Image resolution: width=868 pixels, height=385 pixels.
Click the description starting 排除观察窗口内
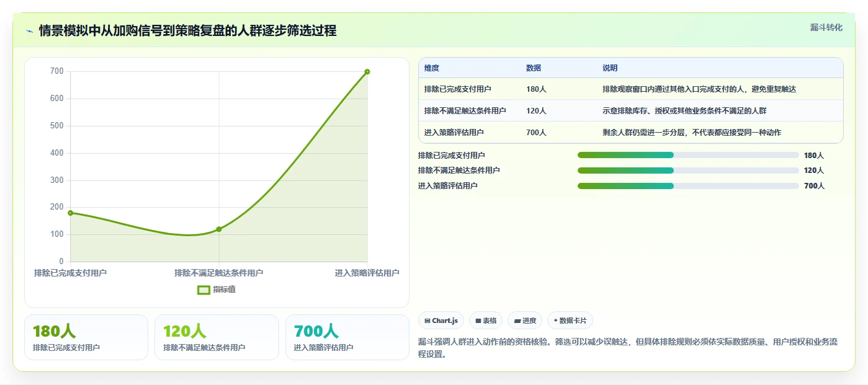coord(699,89)
